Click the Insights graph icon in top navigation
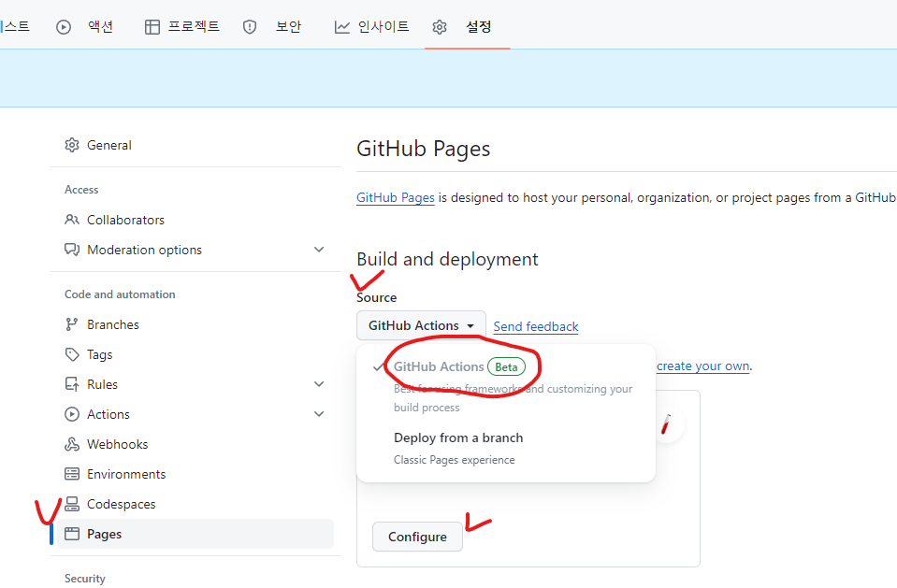This screenshot has height=588, width=897. tap(342, 27)
